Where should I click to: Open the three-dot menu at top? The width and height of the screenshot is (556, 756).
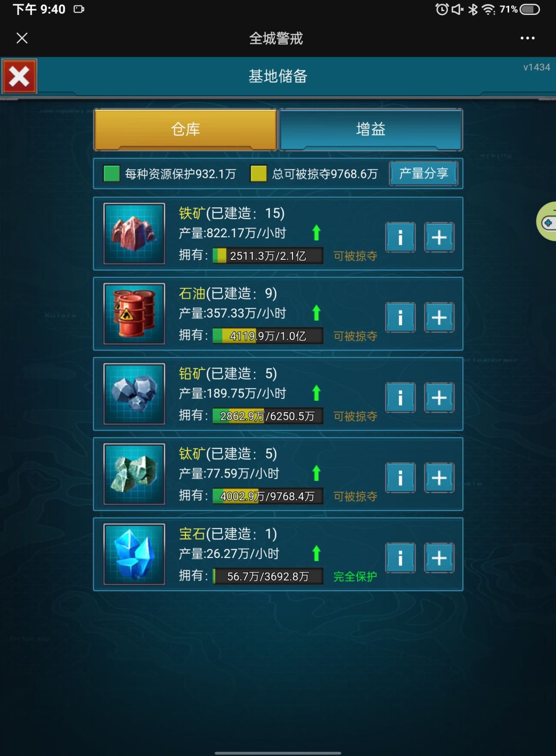pos(527,38)
